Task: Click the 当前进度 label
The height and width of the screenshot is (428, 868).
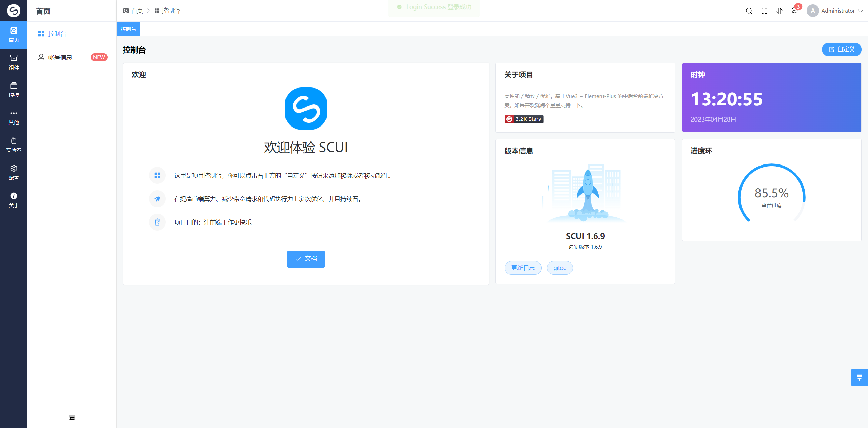Action: (772, 206)
